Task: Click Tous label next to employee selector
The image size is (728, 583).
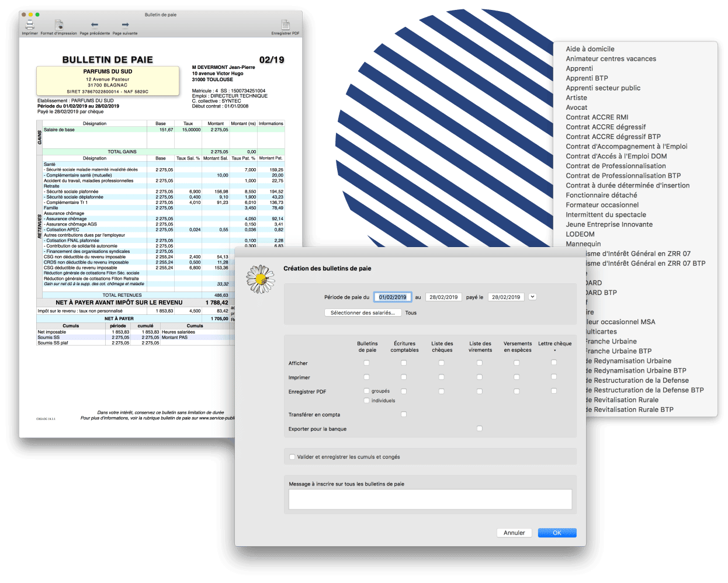Action: [411, 313]
